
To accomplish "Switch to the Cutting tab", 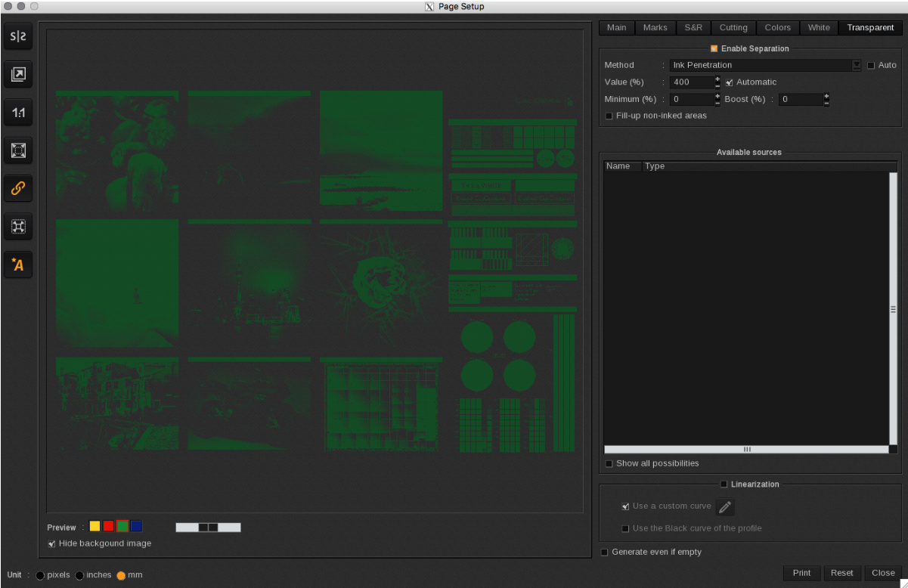I will (733, 28).
